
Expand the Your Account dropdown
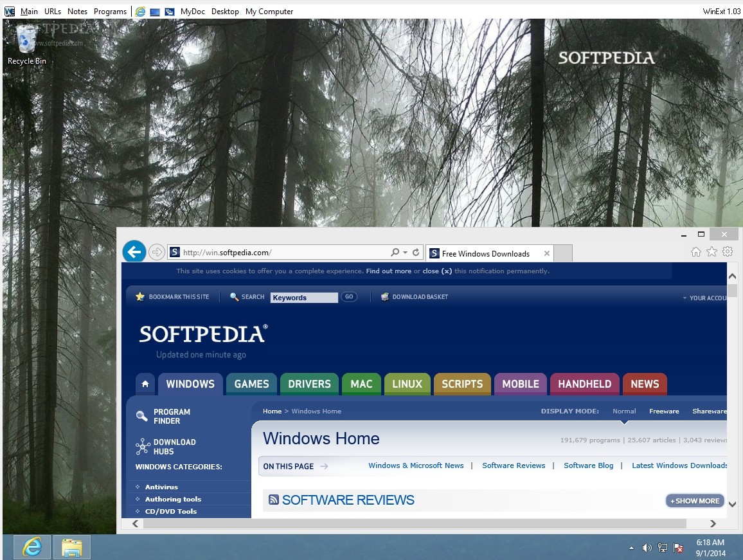(x=704, y=298)
